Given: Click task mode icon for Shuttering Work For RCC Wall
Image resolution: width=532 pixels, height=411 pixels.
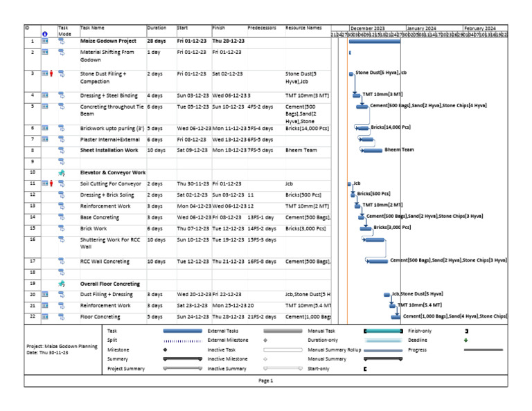Looking at the screenshot, I should [62, 239].
